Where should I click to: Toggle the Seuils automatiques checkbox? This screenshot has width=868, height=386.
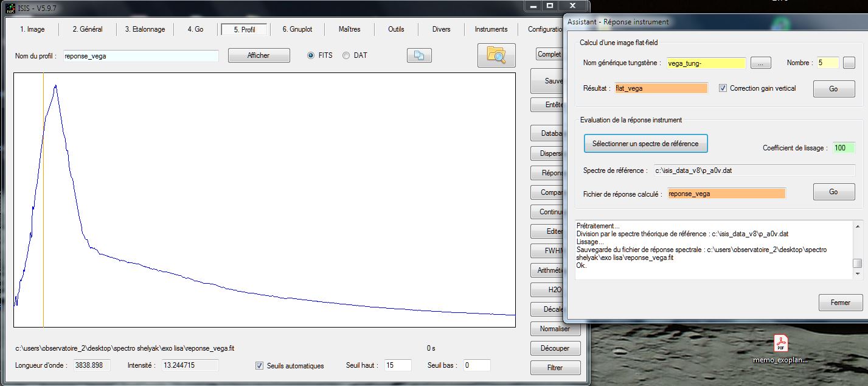tap(260, 365)
